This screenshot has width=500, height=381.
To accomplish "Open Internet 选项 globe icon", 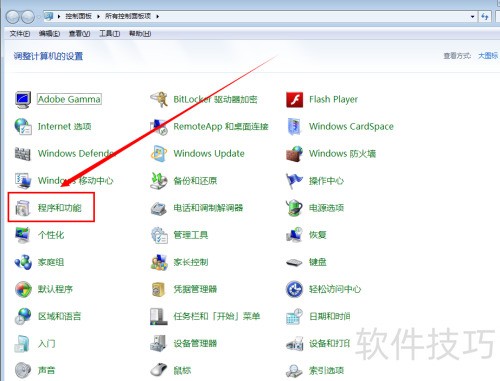I will coord(23,127).
